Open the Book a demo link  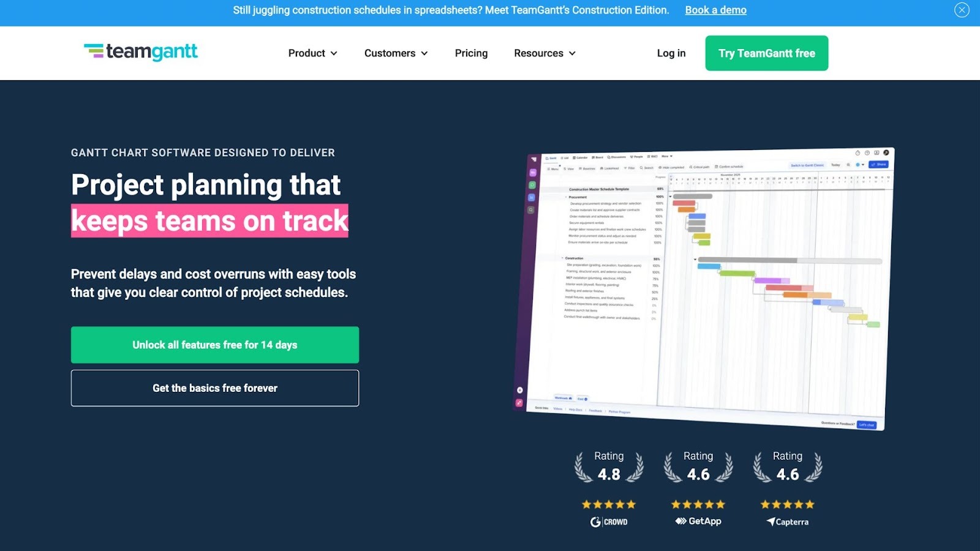(715, 10)
